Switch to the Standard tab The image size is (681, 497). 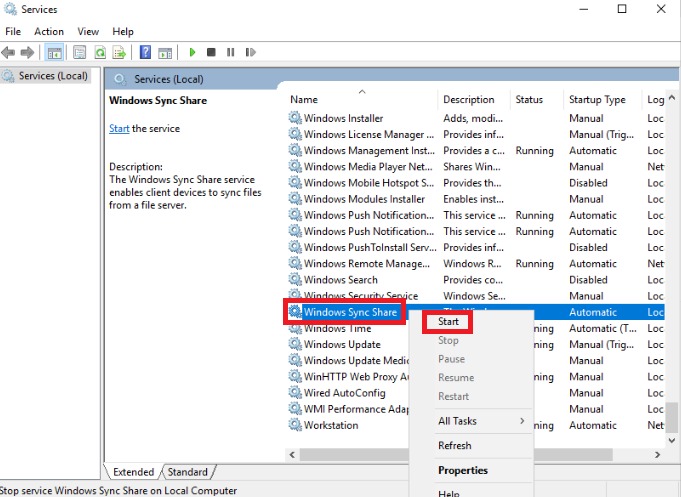coord(188,472)
